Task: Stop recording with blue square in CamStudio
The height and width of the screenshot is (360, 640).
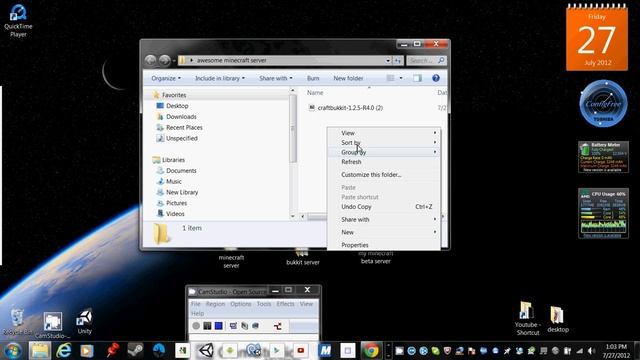Action: click(218, 326)
